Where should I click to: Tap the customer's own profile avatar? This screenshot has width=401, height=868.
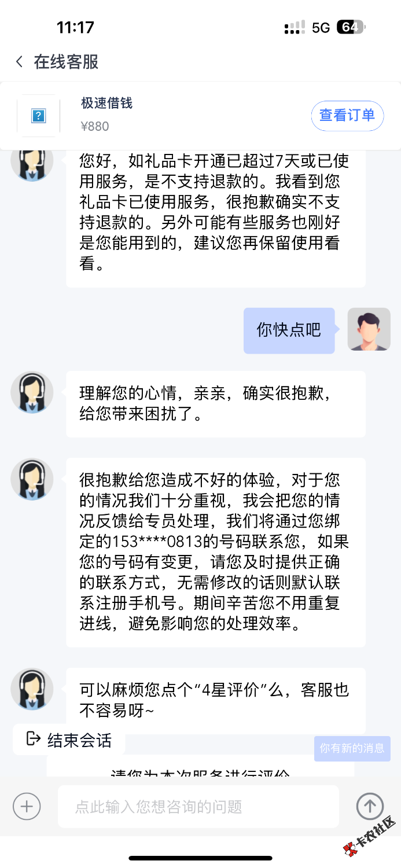click(369, 329)
